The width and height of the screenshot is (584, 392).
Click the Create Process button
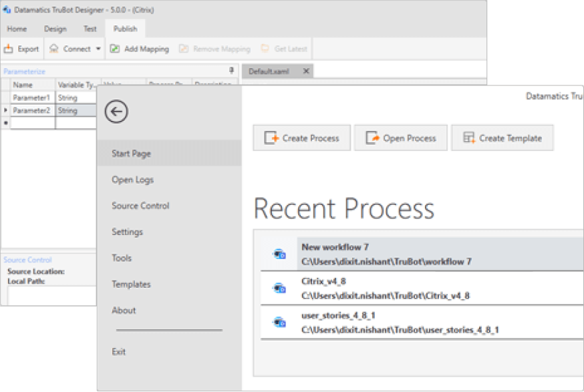301,138
